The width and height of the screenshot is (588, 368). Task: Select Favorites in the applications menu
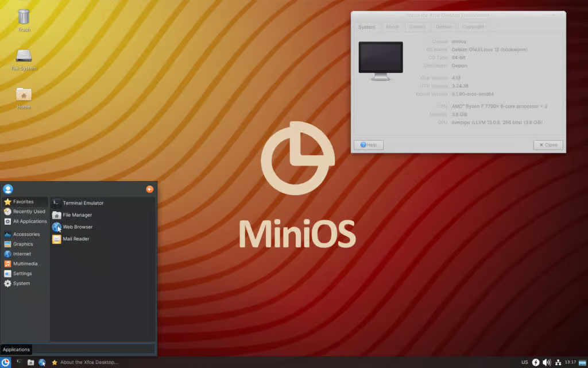[23, 201]
